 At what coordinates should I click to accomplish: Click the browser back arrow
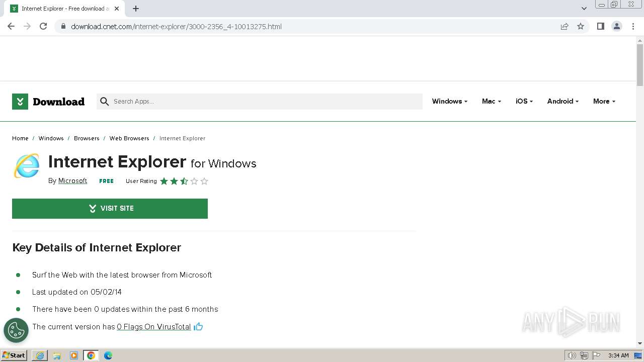tap(11, 26)
